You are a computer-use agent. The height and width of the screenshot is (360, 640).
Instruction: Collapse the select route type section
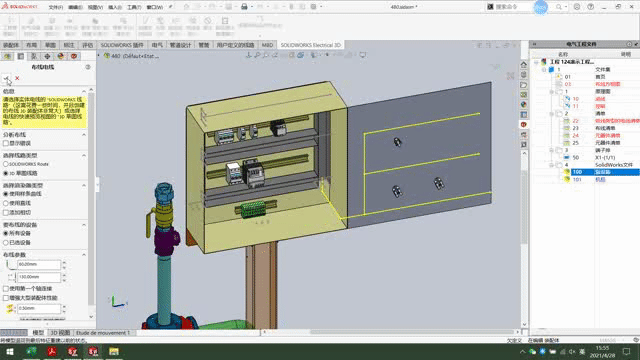coord(84,156)
